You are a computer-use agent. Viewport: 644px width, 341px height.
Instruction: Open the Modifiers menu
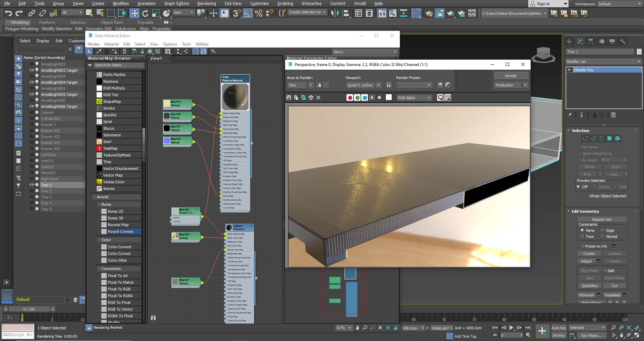point(120,4)
